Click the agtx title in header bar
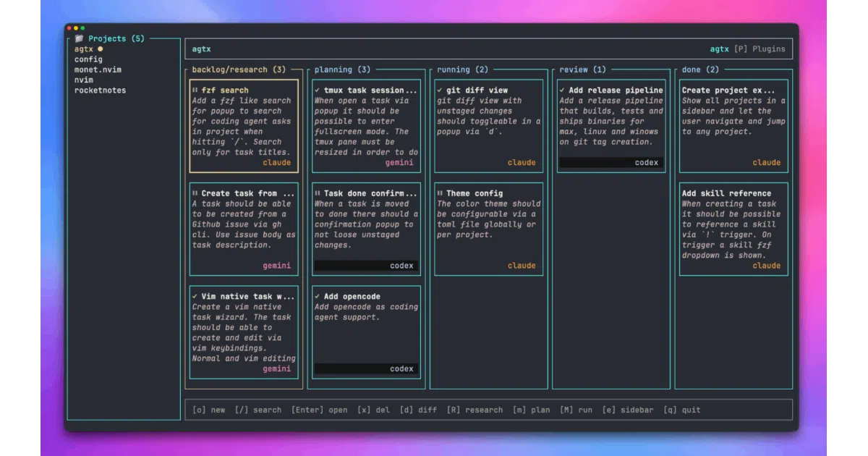The width and height of the screenshot is (868, 456). (201, 49)
